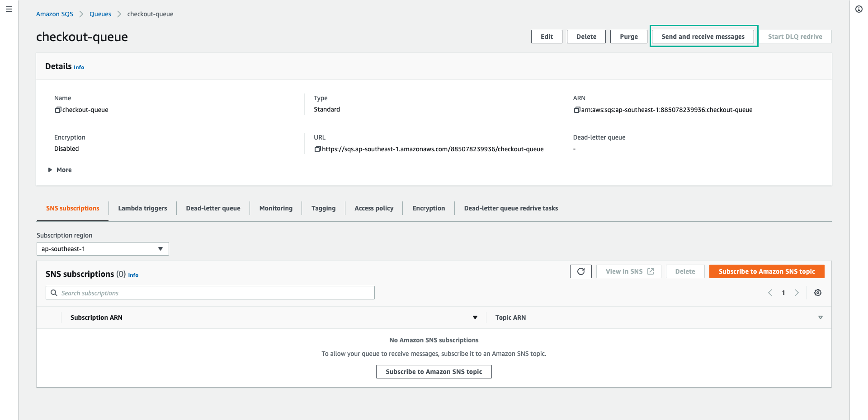The height and width of the screenshot is (420, 868).
Task: Click page number 1 in pagination
Action: [x=783, y=293]
